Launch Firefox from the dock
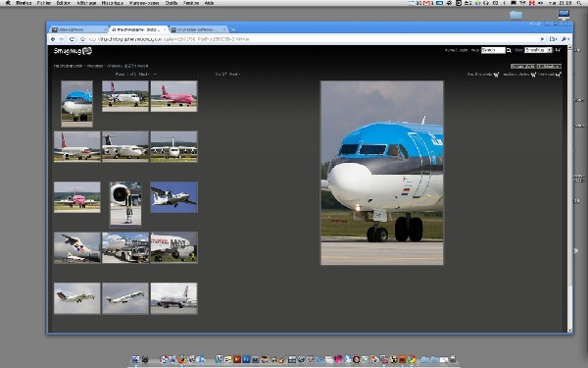Viewport: 588px width, 368px height. (182, 359)
